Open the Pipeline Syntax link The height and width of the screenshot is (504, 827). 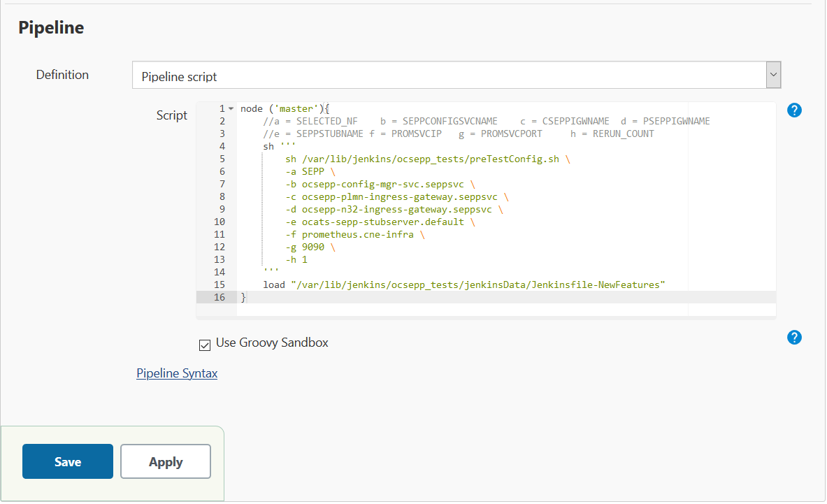177,373
